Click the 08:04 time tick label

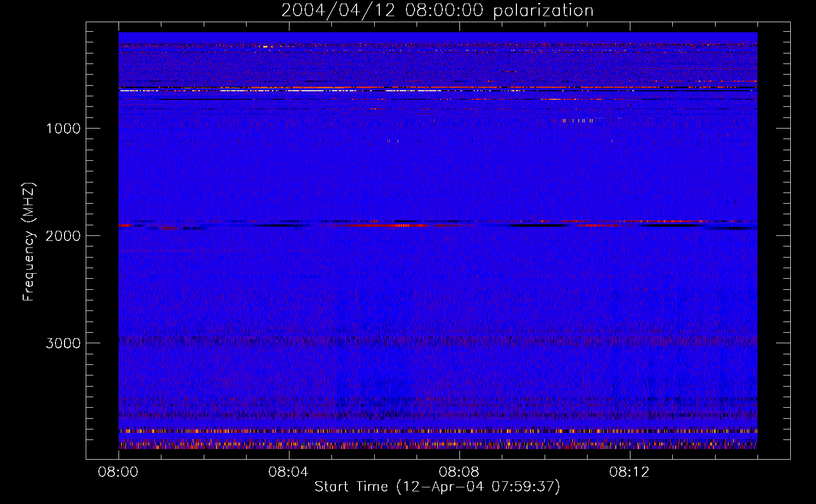click(x=288, y=472)
